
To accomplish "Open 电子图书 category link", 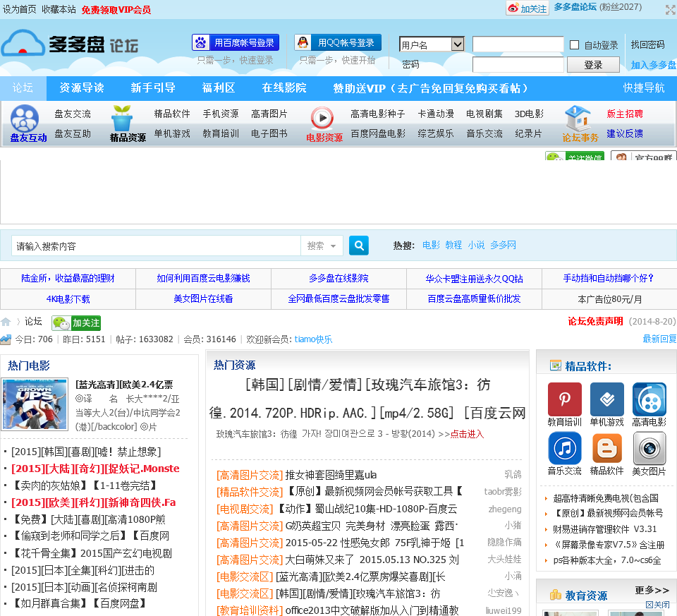I will [269, 133].
